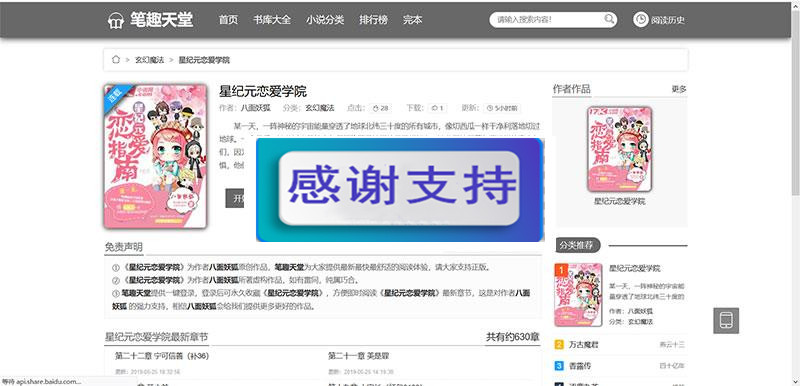Click the 星纪元恋爱学院最新章节 heading
800x386 pixels.
(x=156, y=337)
